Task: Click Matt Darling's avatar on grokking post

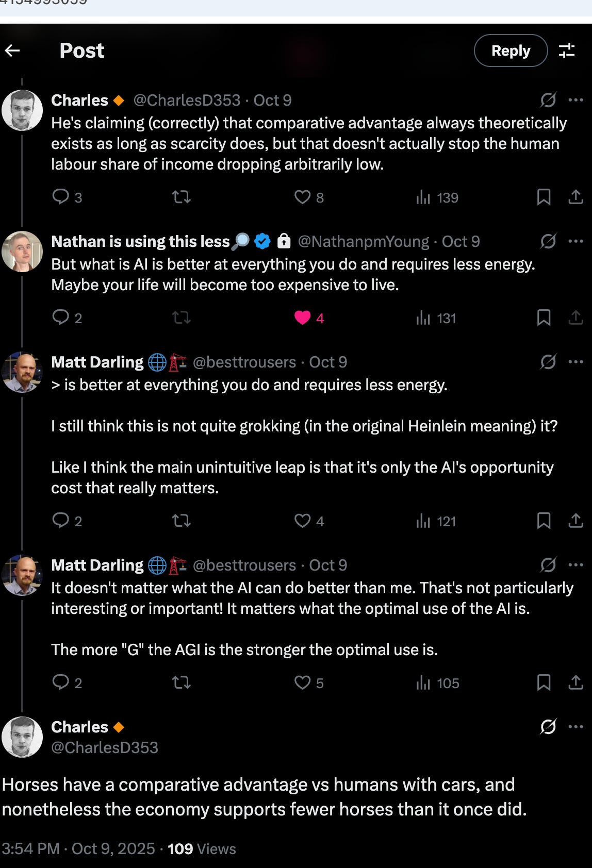Action: point(22,372)
